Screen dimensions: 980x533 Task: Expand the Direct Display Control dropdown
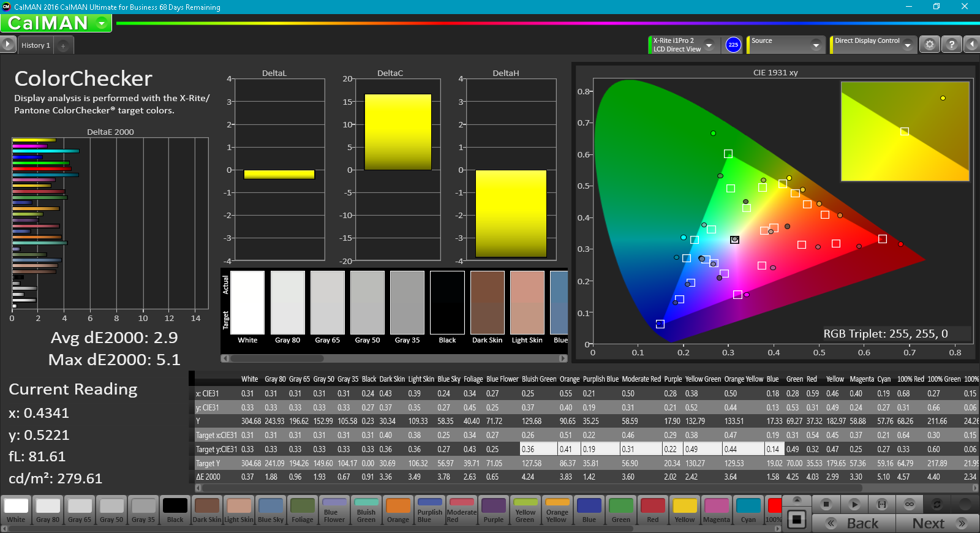(907, 45)
